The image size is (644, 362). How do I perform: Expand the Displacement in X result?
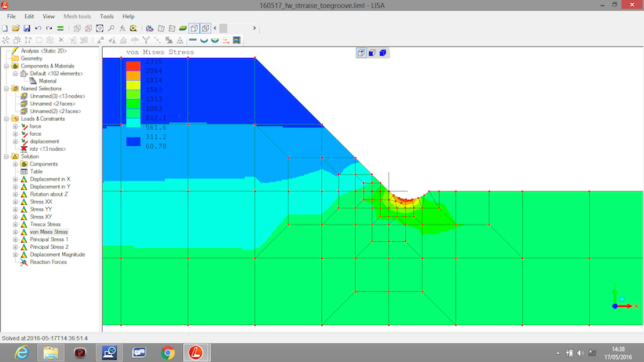pyautogui.click(x=16, y=179)
